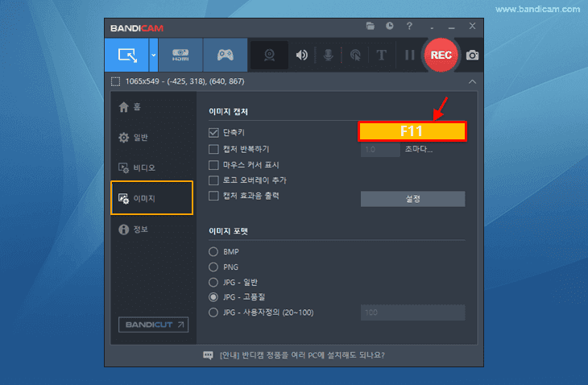588x385 pixels.
Task: Switch to HDMI device recording mode
Action: coord(180,55)
